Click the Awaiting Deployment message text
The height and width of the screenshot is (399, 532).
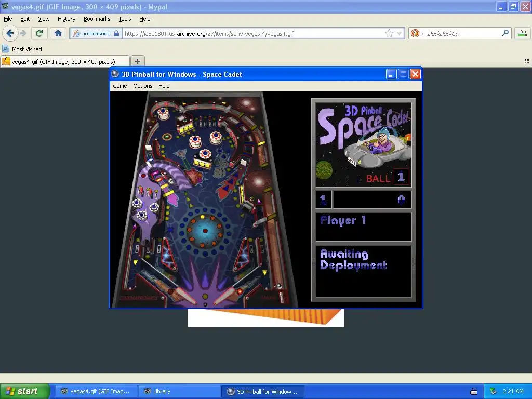353,259
